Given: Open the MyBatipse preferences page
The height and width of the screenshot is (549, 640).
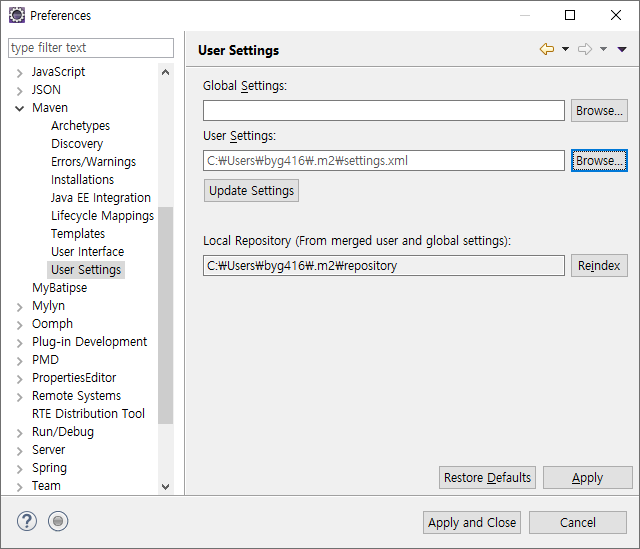Looking at the screenshot, I should tap(60, 288).
